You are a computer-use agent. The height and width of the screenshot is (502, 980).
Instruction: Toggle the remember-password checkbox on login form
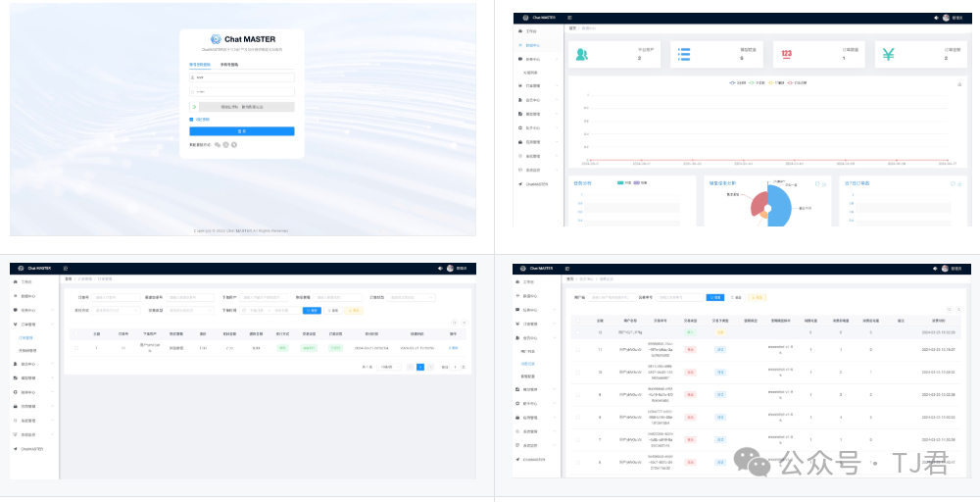coord(192,120)
